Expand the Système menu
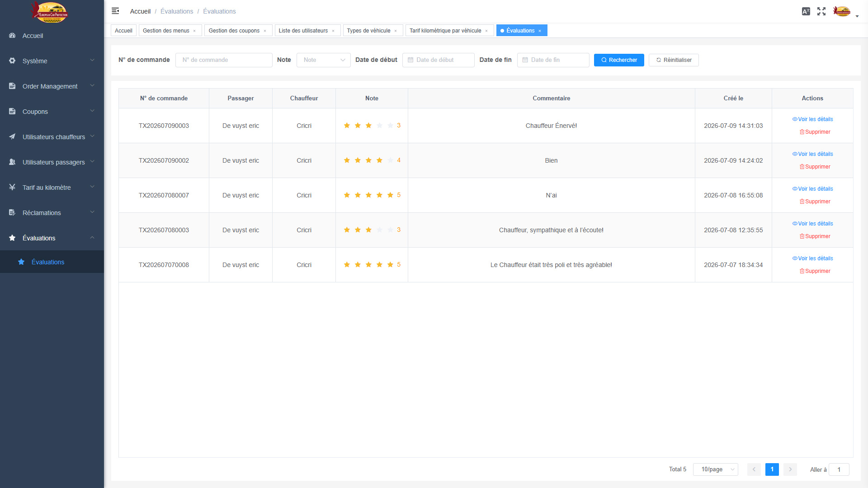Screen dimensions: 868x488 pos(52,61)
